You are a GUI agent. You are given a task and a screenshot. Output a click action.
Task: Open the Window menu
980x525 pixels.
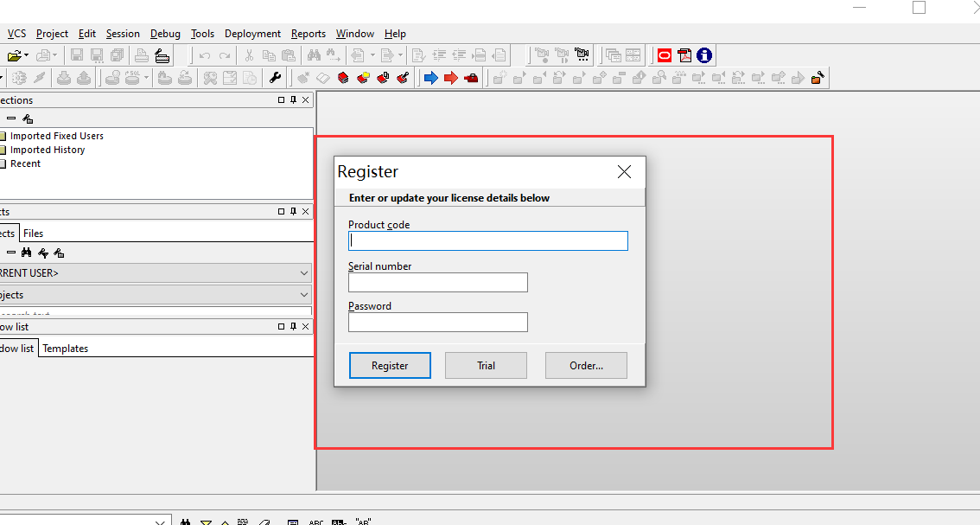[355, 34]
